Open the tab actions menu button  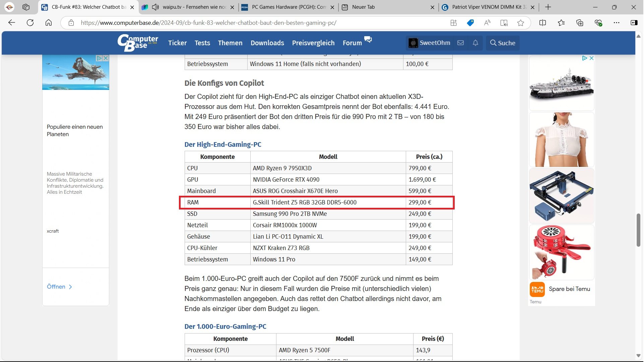(26, 7)
